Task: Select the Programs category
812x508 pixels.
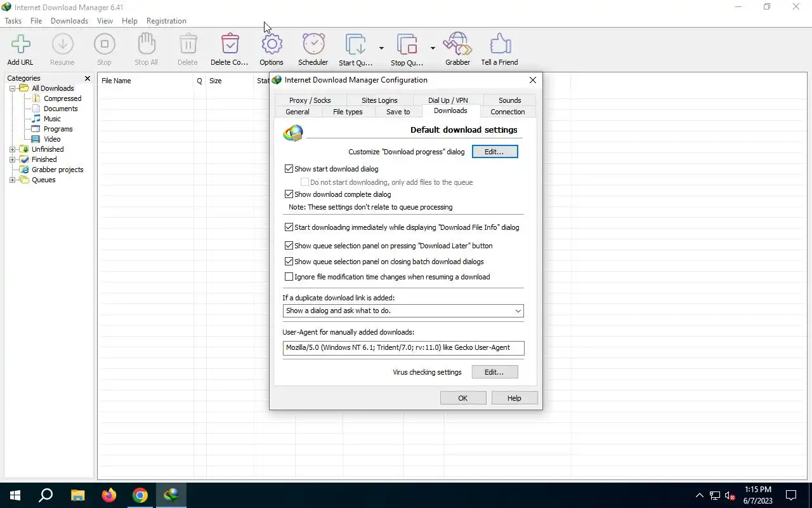Action: coord(58,129)
